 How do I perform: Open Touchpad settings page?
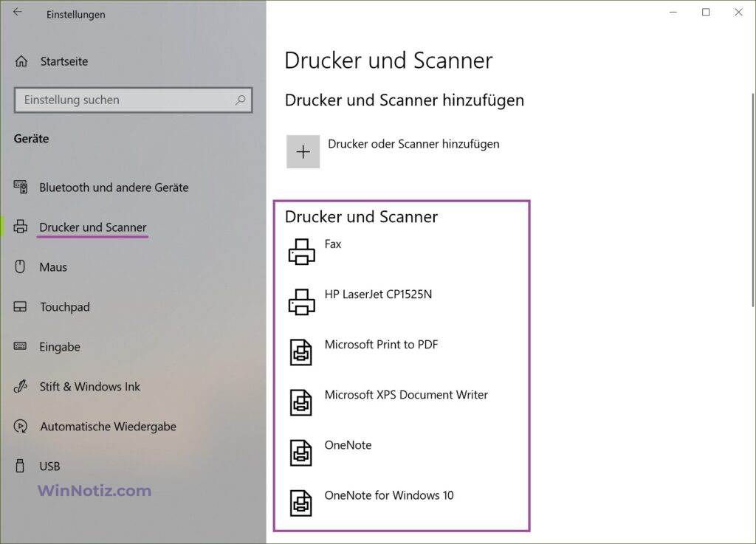click(x=65, y=307)
